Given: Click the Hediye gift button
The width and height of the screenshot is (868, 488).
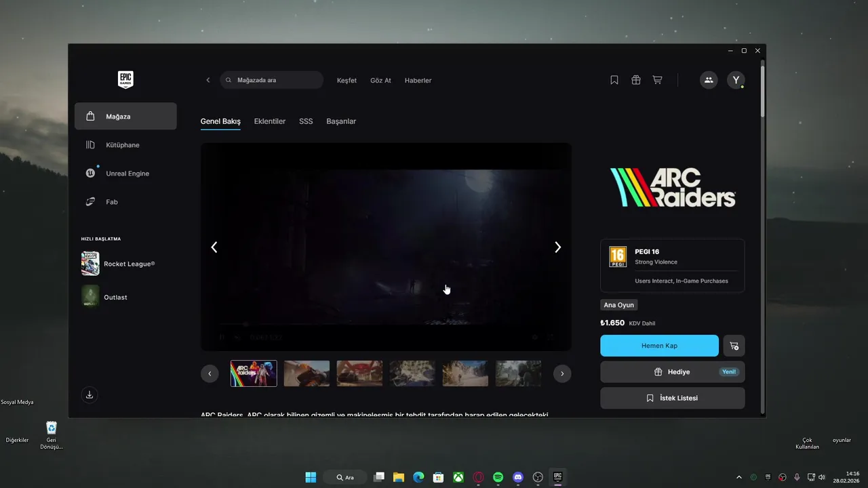Looking at the screenshot, I should point(672,372).
